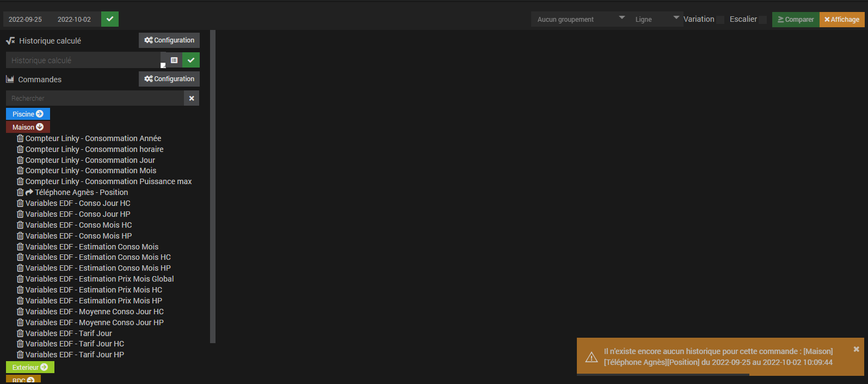This screenshot has width=868, height=384.
Task: Confirm the date range with green check
Action: [110, 19]
